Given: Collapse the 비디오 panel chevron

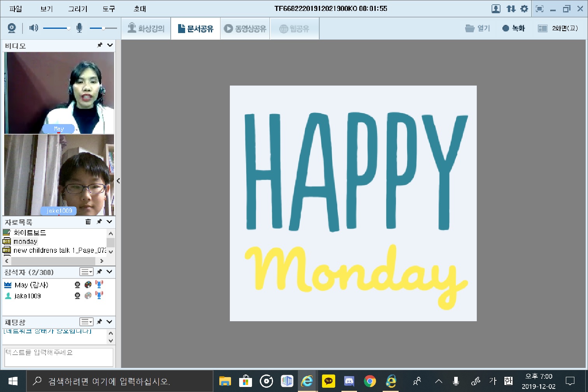Looking at the screenshot, I should point(110,45).
